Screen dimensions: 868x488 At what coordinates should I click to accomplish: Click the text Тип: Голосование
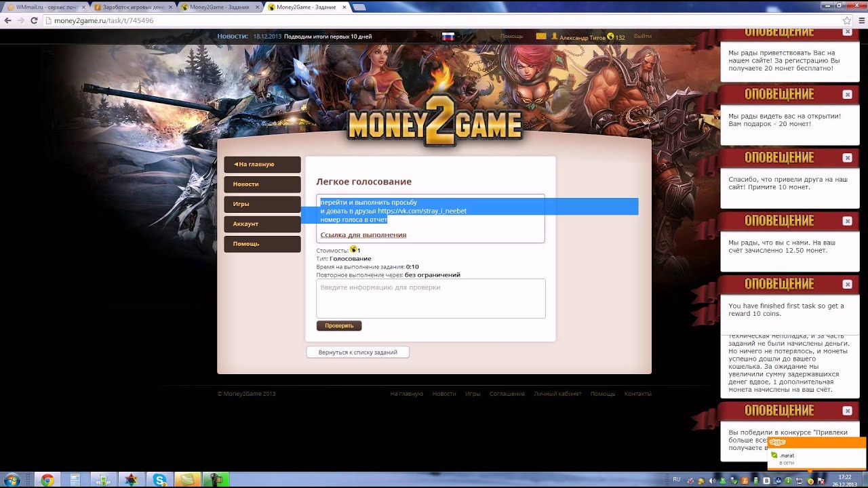click(344, 259)
